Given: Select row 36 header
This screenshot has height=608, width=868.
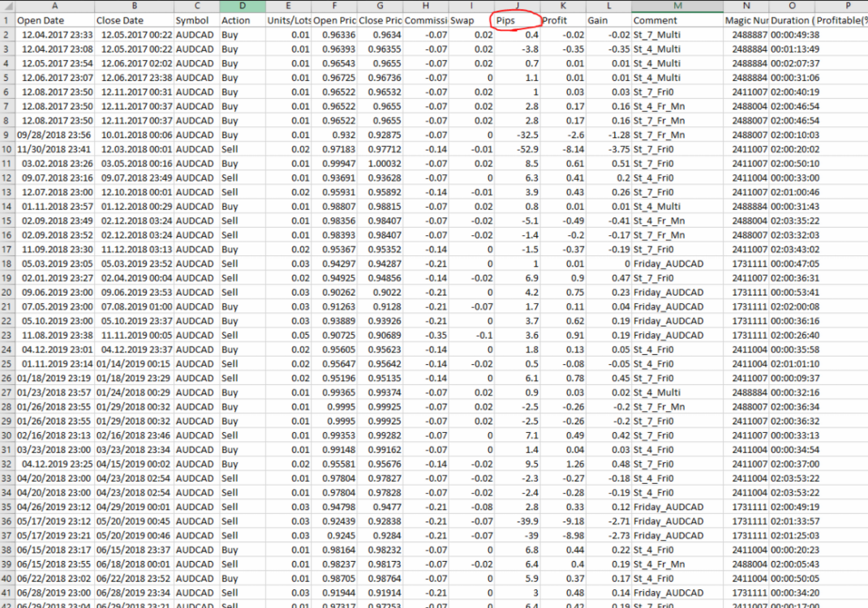Looking at the screenshot, I should click(x=7, y=521).
